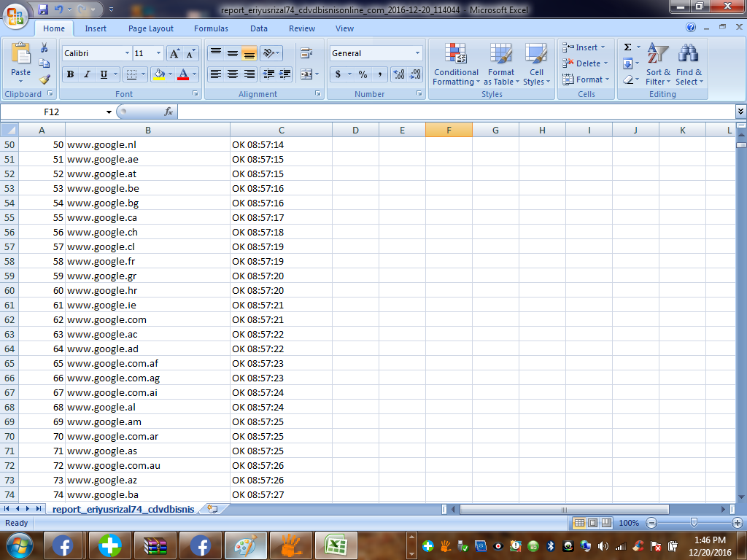Click the Paste clipboard icon

pos(20,53)
